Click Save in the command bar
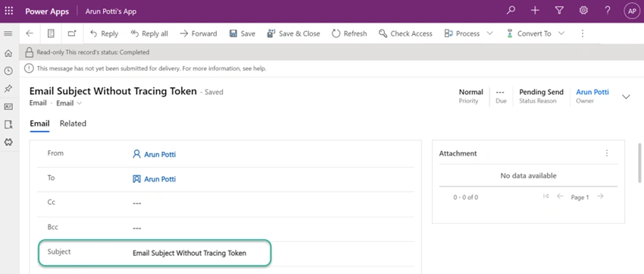The width and height of the screenshot is (644, 274). (x=242, y=33)
